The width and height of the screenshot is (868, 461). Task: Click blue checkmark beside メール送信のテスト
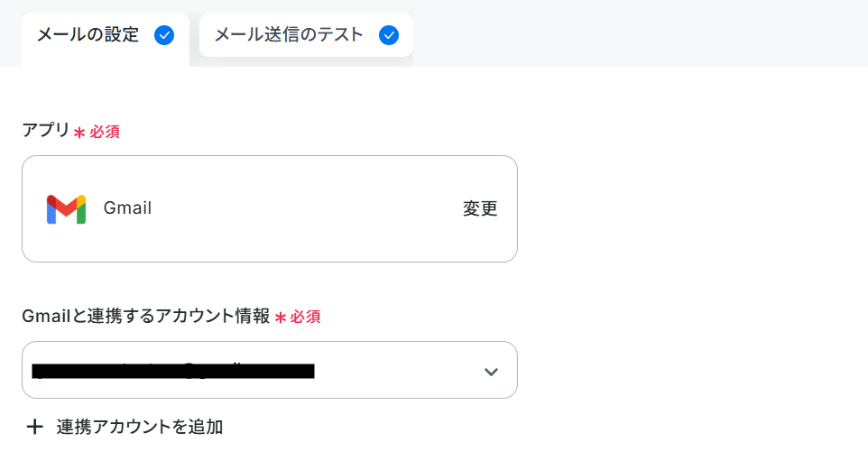coord(389,35)
